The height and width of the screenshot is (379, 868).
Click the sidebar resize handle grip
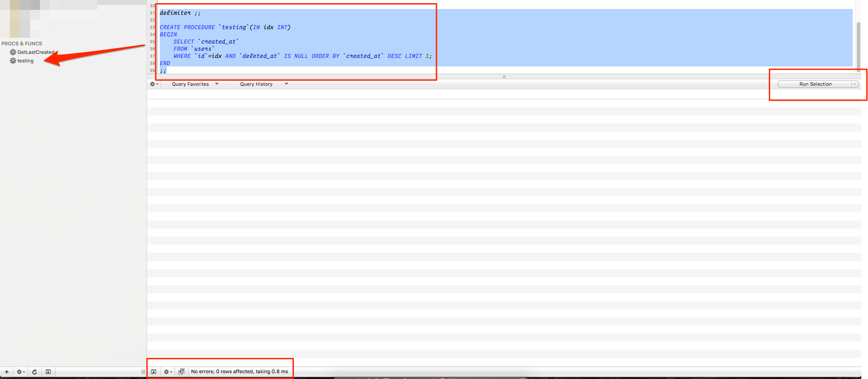143,372
